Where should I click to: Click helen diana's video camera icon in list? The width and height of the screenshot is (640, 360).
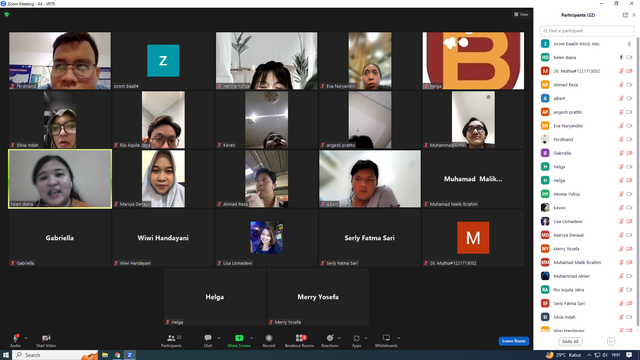pyautogui.click(x=629, y=58)
